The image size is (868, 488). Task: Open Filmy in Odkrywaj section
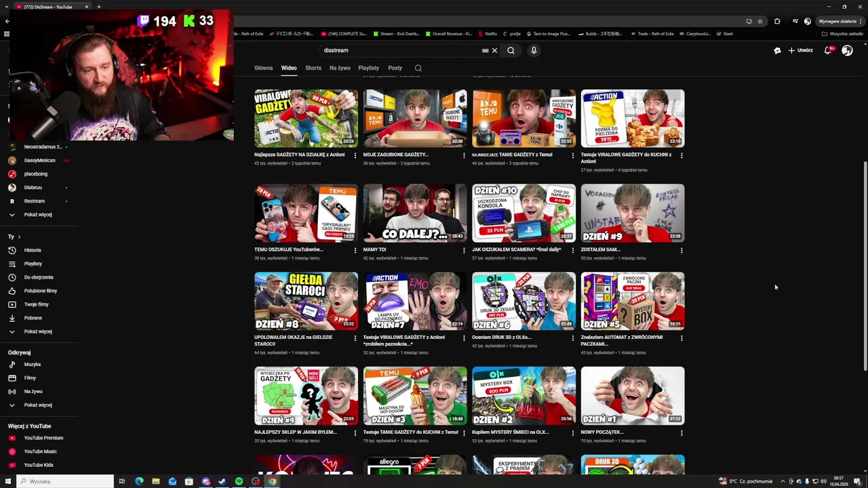(31, 378)
